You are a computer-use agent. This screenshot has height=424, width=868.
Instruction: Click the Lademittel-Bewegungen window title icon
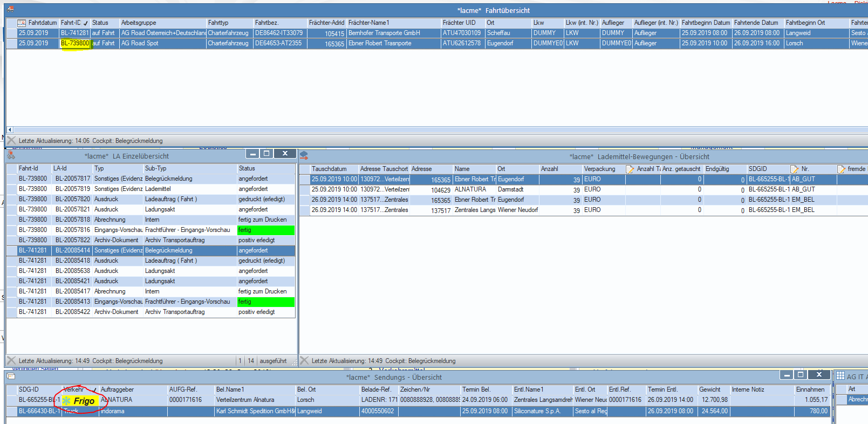point(304,156)
